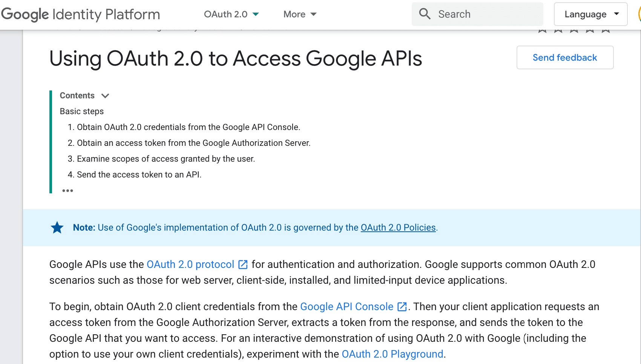Viewport: 641px width, 364px height.
Task: Open the More dropdown menu
Action: click(300, 14)
